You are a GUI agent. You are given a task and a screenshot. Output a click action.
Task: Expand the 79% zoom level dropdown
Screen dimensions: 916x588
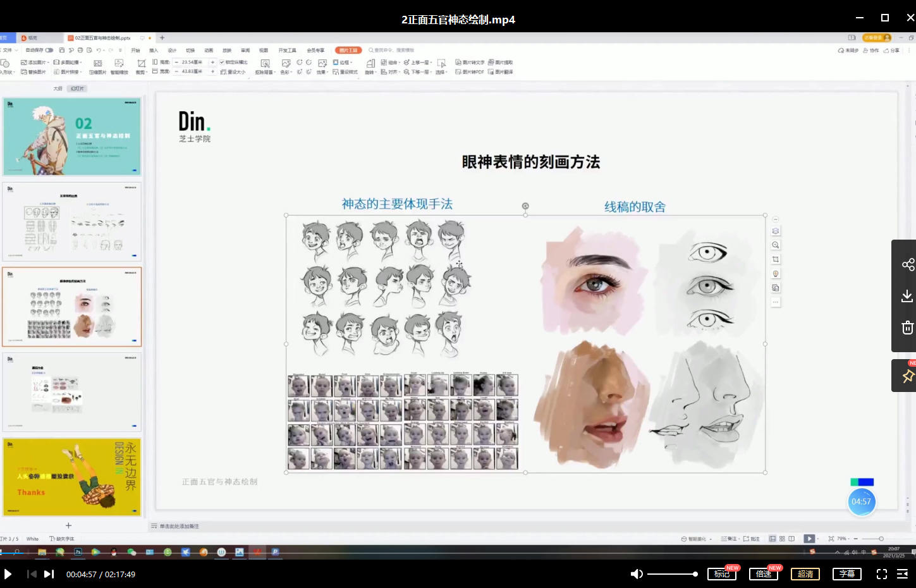point(843,539)
